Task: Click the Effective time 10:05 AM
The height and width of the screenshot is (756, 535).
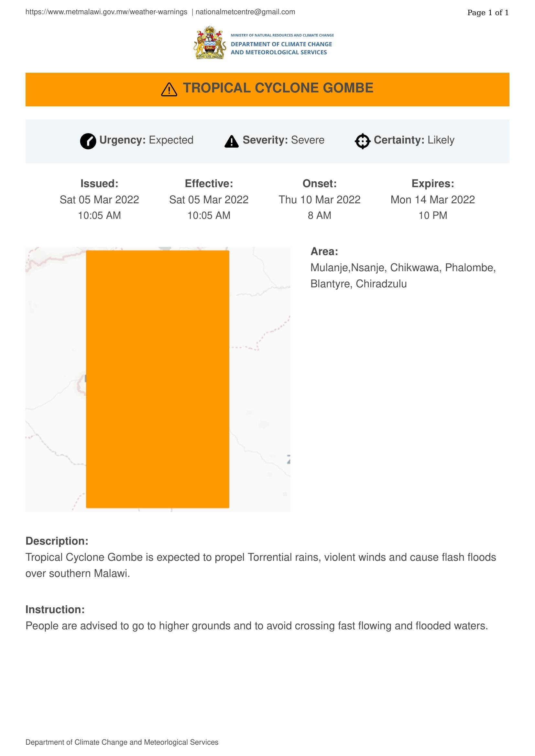Action: click(209, 215)
